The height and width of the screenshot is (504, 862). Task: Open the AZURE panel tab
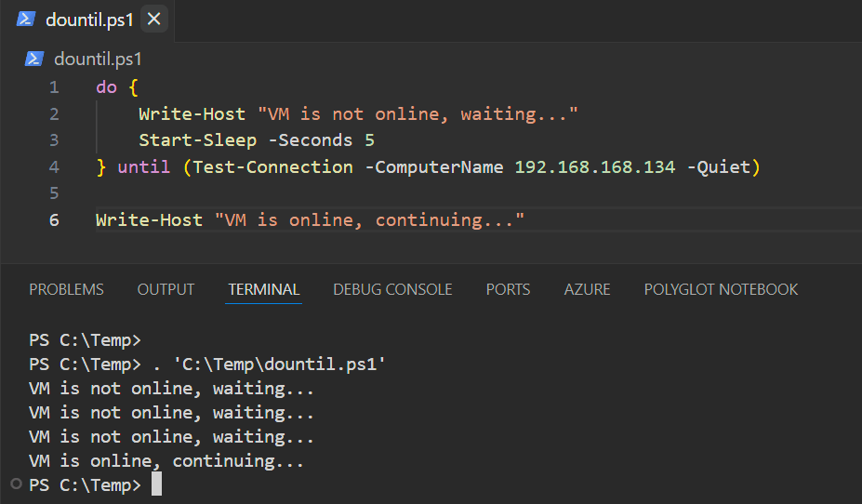pyautogui.click(x=587, y=289)
